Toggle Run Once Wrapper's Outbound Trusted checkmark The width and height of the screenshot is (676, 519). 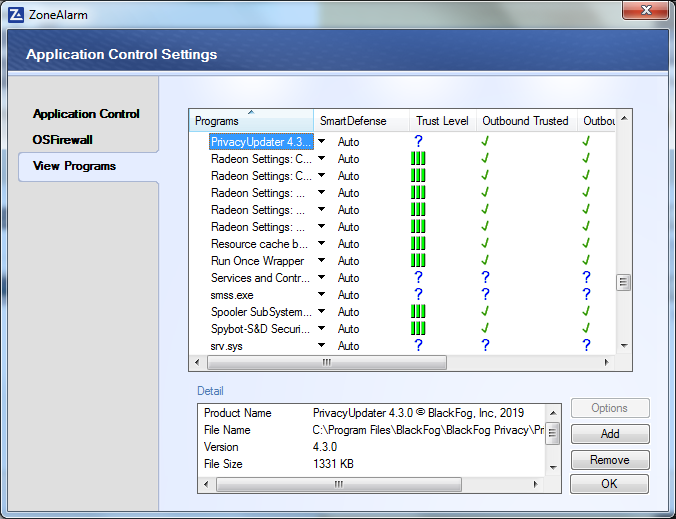(485, 261)
